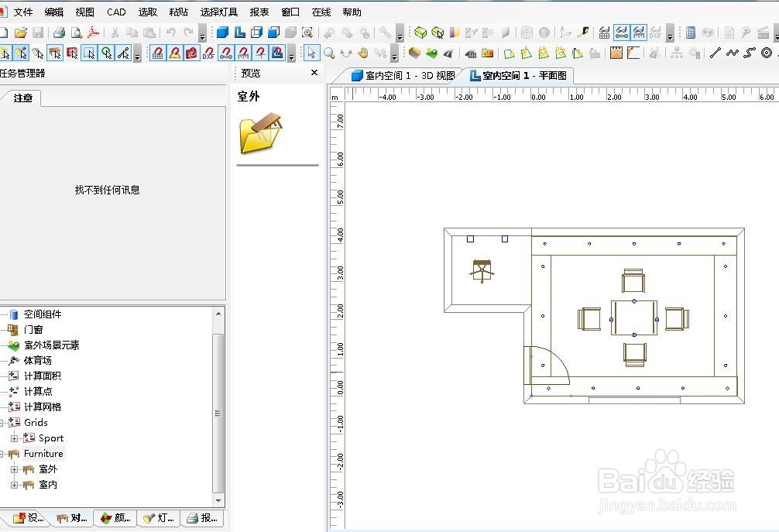Toggle the furniture selection filter icon

pyautogui.click(x=55, y=53)
